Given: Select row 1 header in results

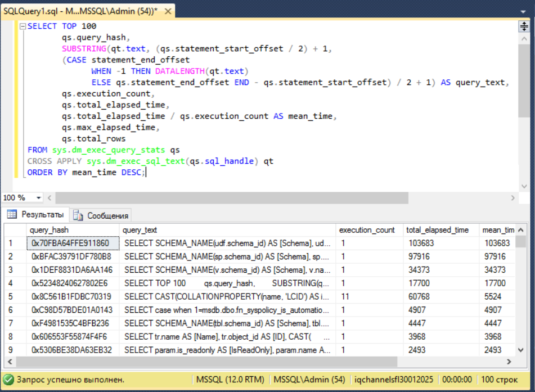Looking at the screenshot, I should [x=15, y=244].
